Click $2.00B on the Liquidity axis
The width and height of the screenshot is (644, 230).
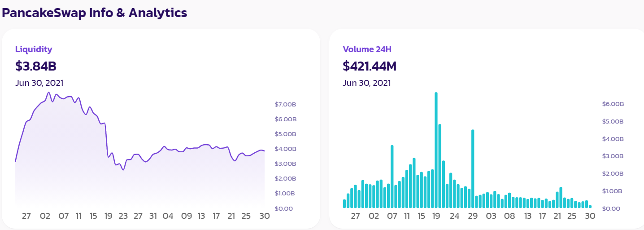286,178
